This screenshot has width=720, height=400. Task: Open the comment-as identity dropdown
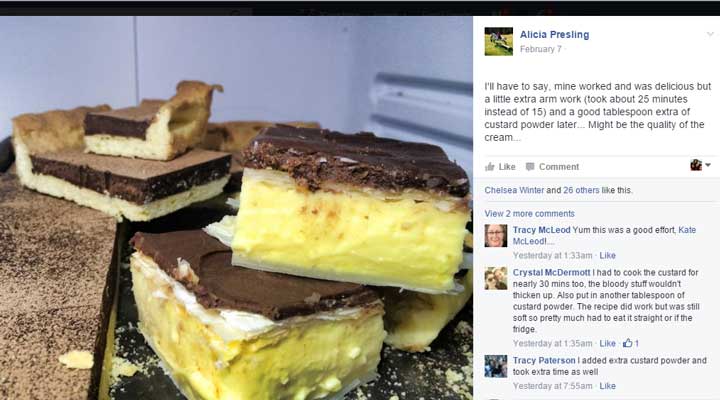click(x=700, y=165)
